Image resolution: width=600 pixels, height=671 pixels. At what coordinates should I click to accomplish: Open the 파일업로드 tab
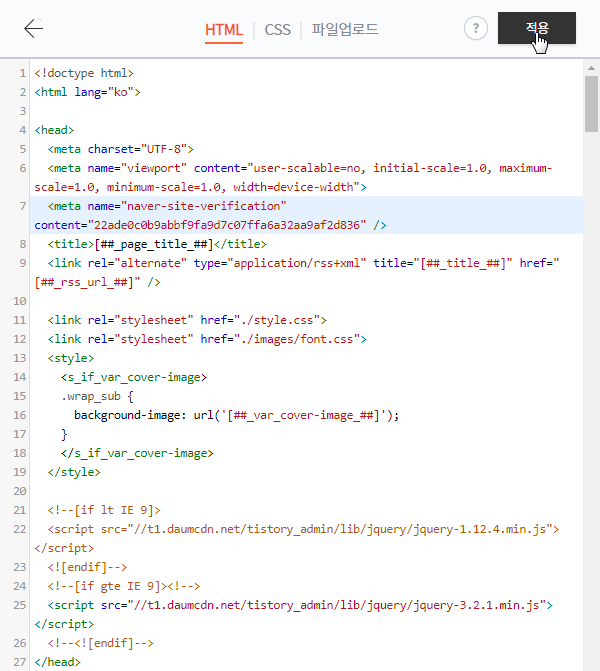[x=345, y=30]
